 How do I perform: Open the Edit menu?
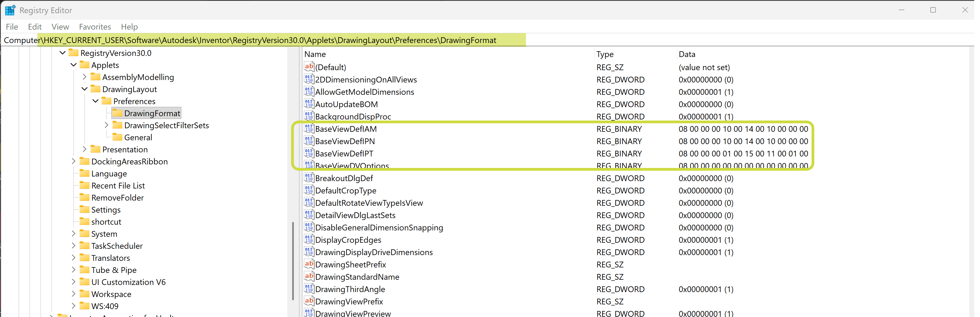coord(35,27)
